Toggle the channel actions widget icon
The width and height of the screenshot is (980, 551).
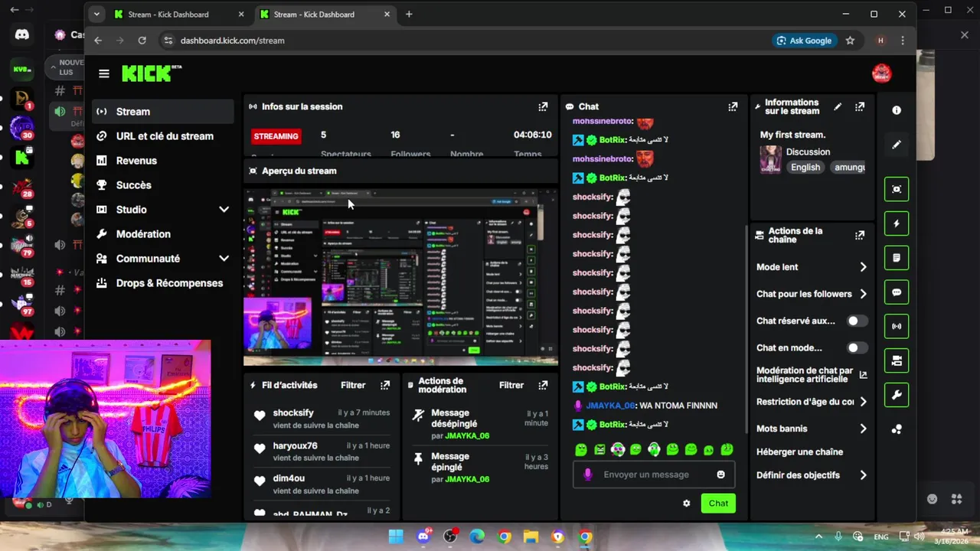click(897, 360)
